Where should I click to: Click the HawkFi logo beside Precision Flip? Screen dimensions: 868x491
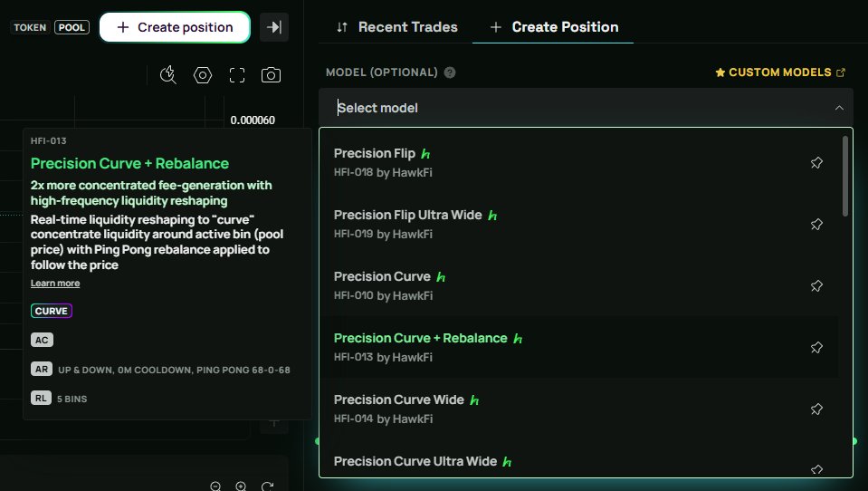pos(425,153)
